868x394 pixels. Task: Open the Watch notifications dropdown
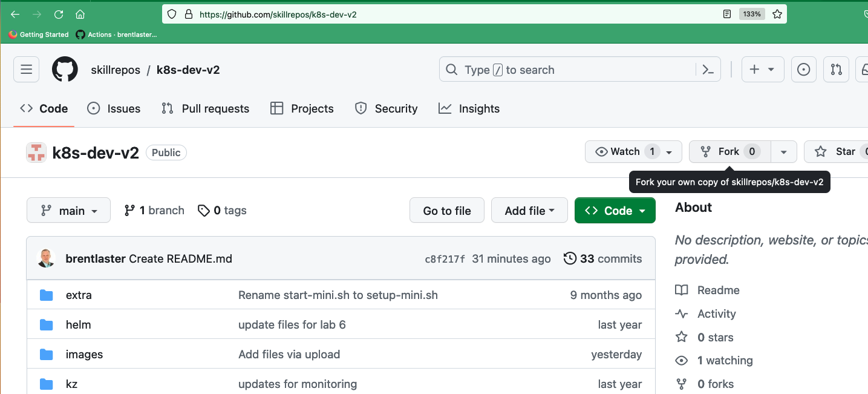(x=633, y=151)
